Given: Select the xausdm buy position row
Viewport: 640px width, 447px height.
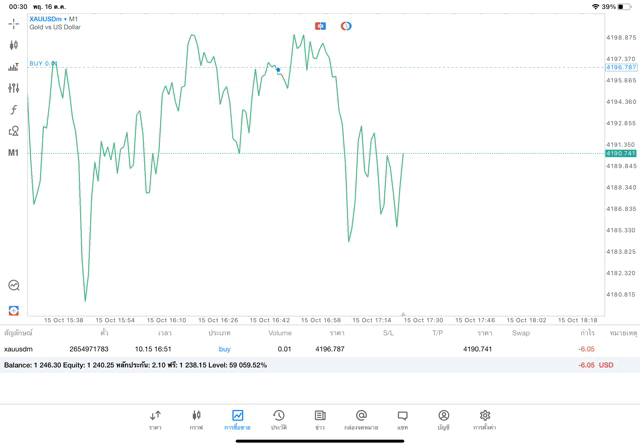Looking at the screenshot, I should (300, 349).
